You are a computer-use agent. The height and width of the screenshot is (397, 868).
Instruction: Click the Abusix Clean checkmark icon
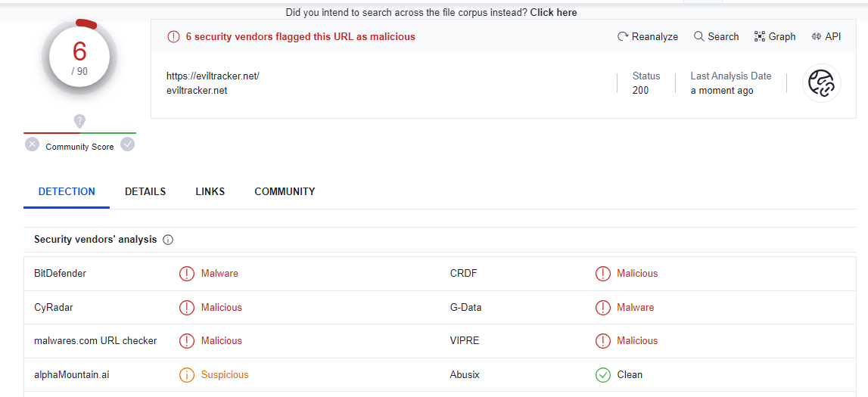(603, 375)
